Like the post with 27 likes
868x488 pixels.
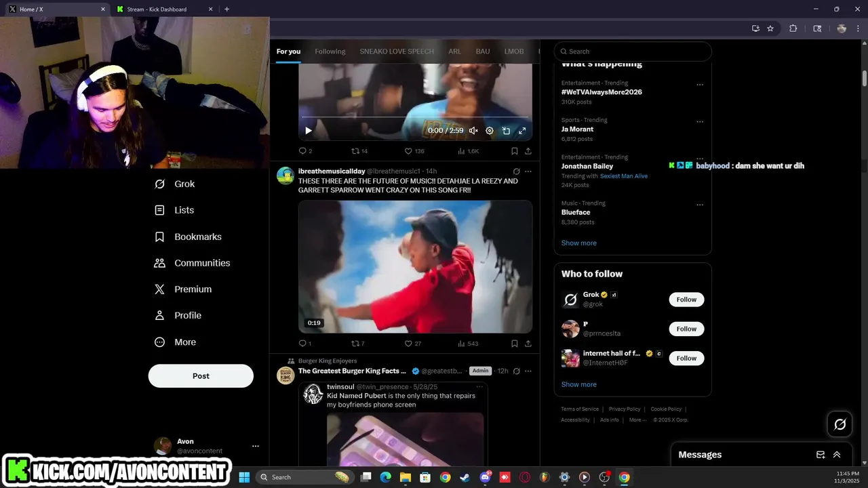click(413, 344)
